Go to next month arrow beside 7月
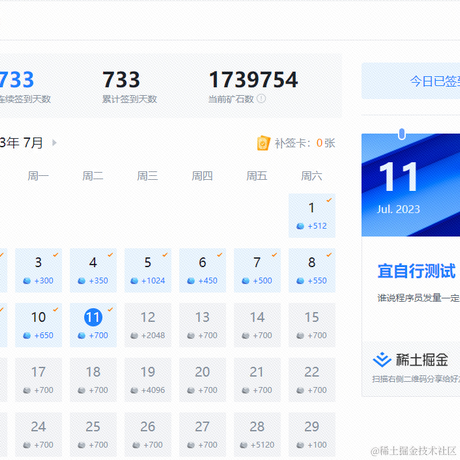The image size is (460, 460). click(x=54, y=143)
